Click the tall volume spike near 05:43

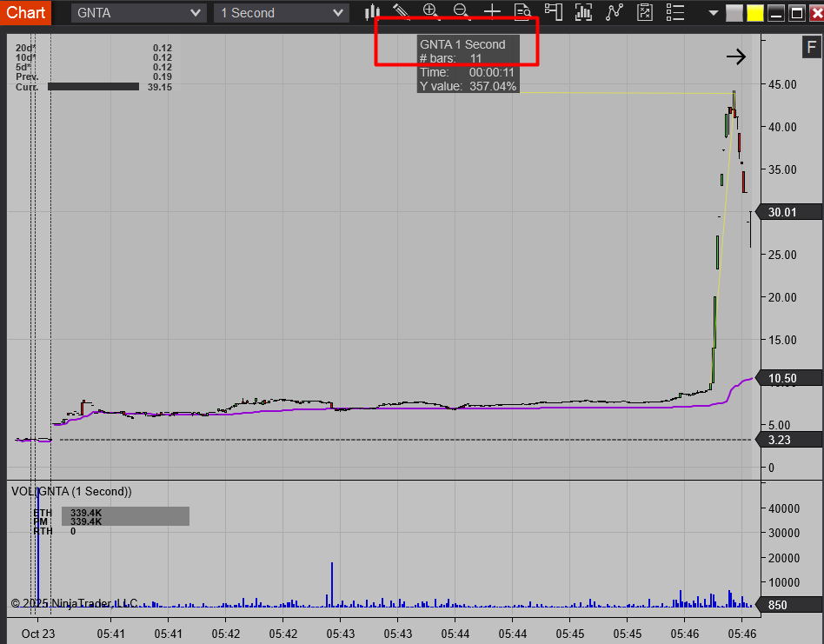(x=331, y=585)
